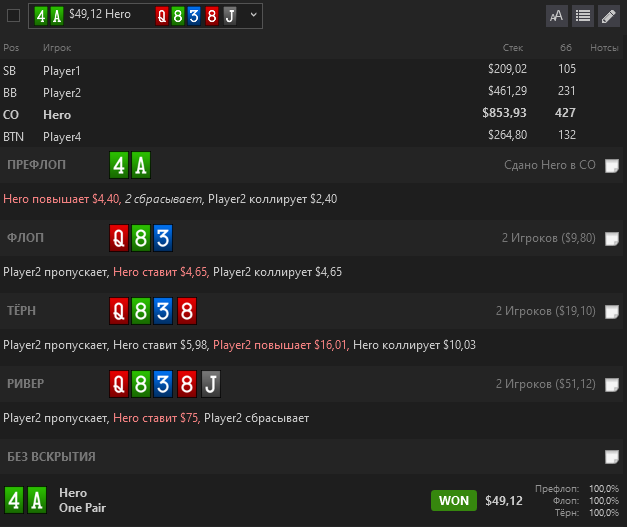Open the note icon on Без вскрытия row
The width and height of the screenshot is (627, 527).
[x=611, y=457]
